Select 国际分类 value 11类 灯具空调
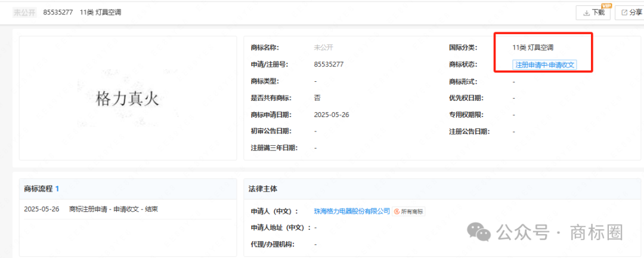 click(533, 48)
